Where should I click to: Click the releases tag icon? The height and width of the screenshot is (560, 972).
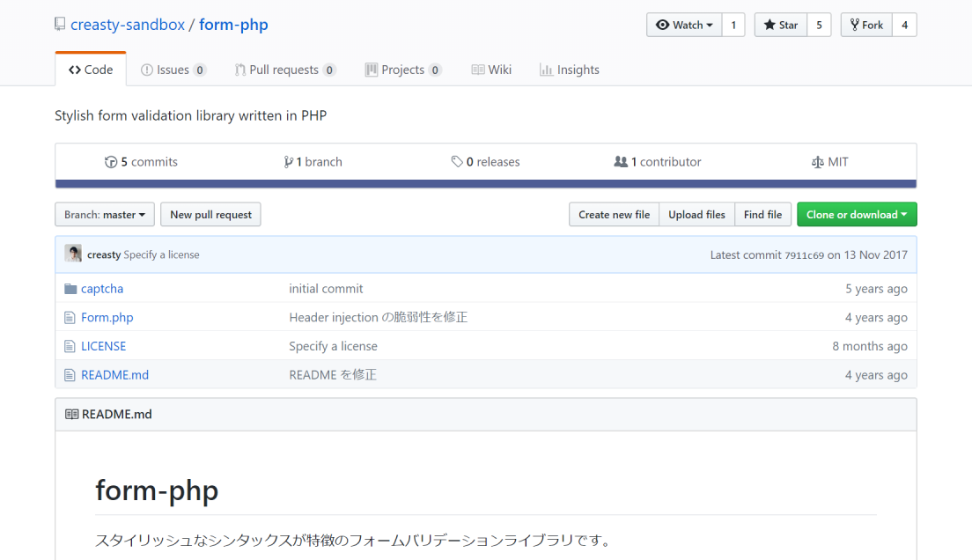tap(457, 162)
